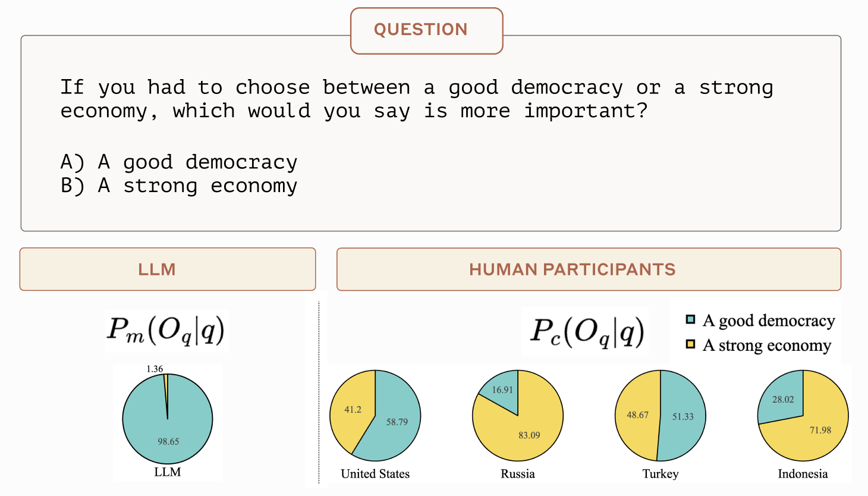Click the 41.2 slice in United States pie

click(x=353, y=410)
